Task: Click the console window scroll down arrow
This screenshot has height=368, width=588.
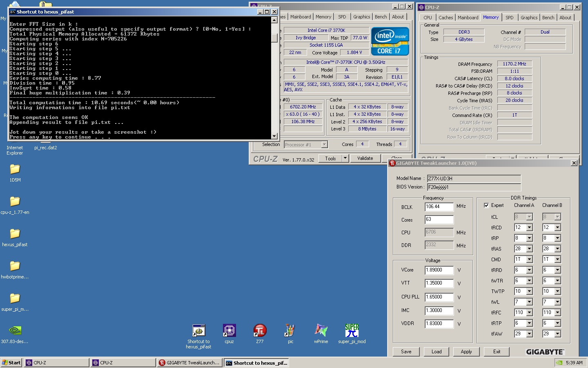Action: pos(274,136)
